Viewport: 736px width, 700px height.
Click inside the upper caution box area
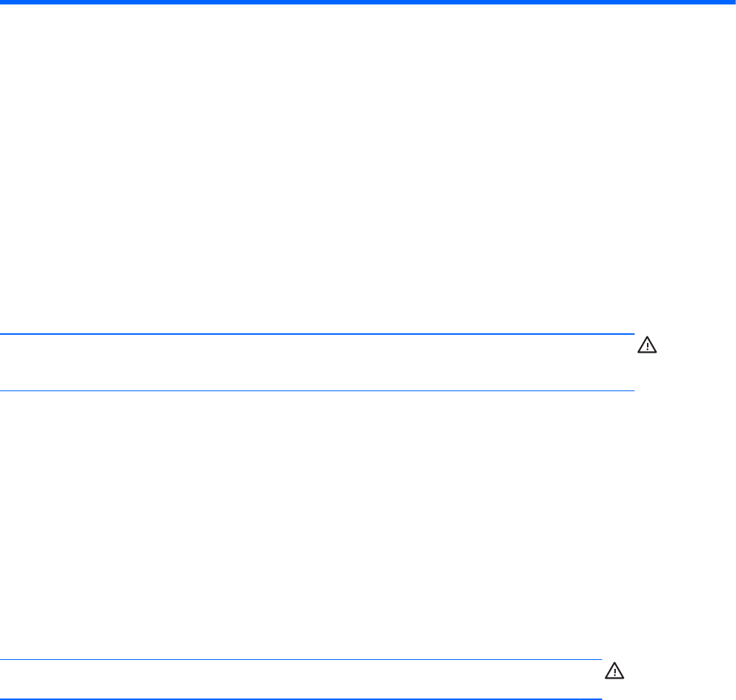tap(318, 362)
